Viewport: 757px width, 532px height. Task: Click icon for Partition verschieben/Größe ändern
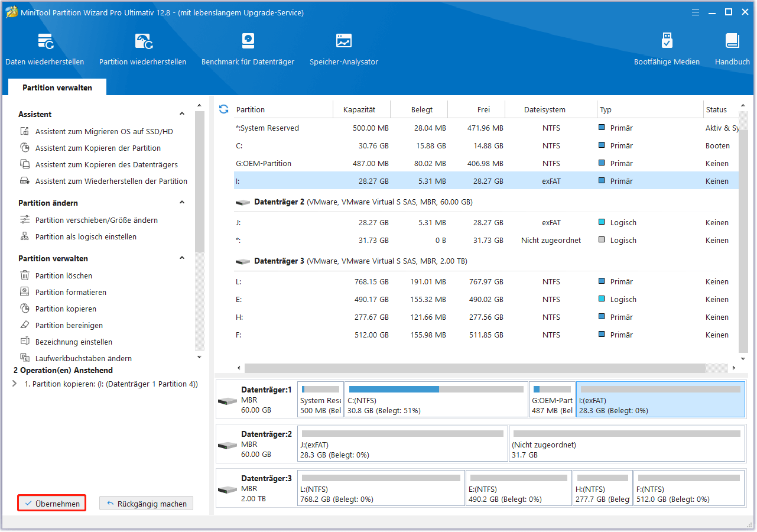click(x=25, y=220)
